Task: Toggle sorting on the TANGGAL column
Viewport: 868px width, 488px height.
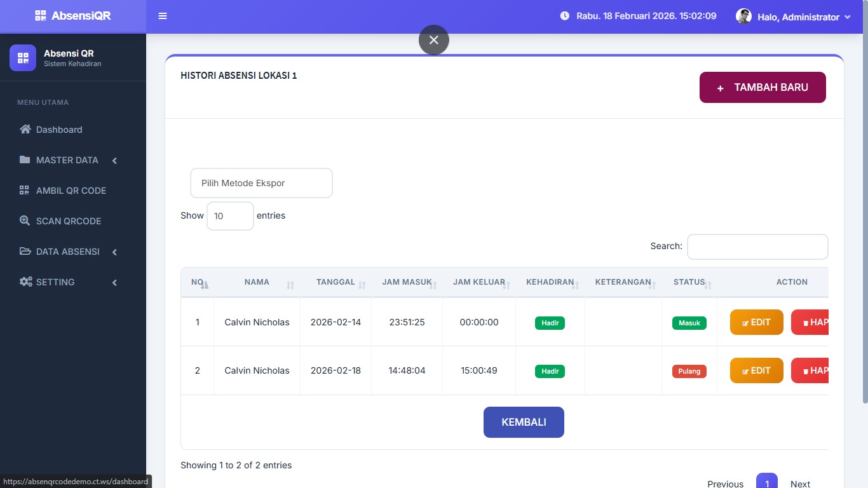Action: [x=336, y=282]
